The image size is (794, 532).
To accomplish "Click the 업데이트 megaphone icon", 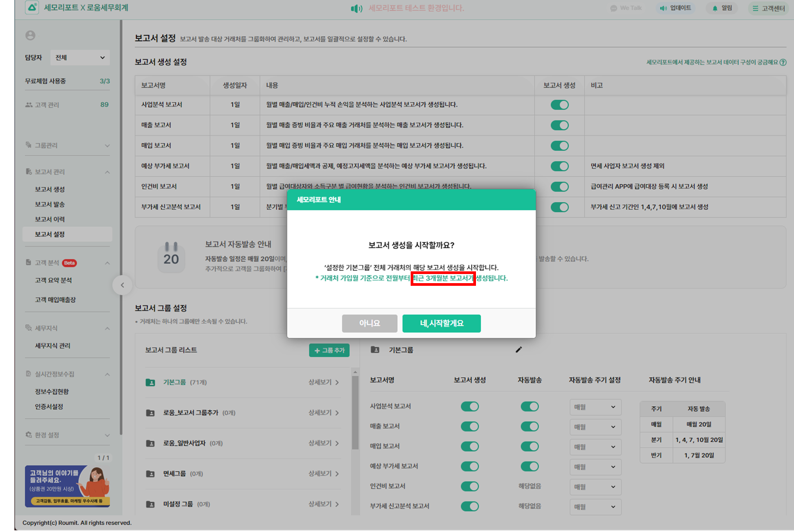I will (x=663, y=8).
